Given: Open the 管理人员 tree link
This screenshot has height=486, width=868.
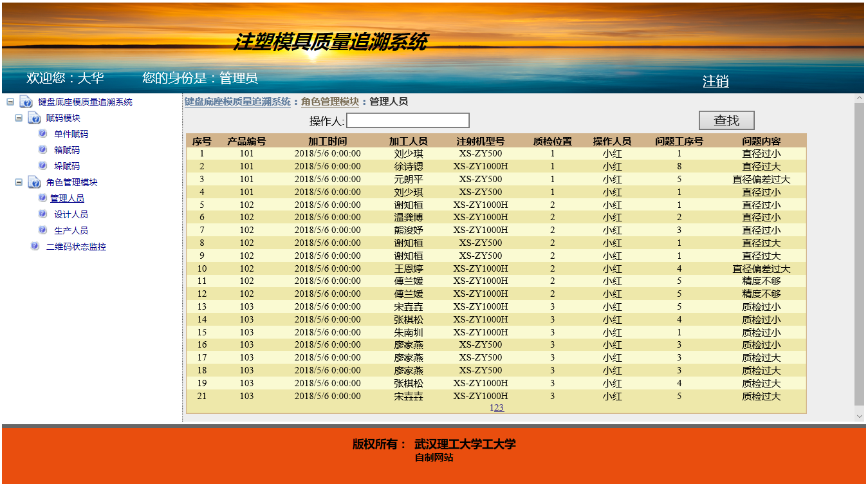Looking at the screenshot, I should (x=67, y=198).
